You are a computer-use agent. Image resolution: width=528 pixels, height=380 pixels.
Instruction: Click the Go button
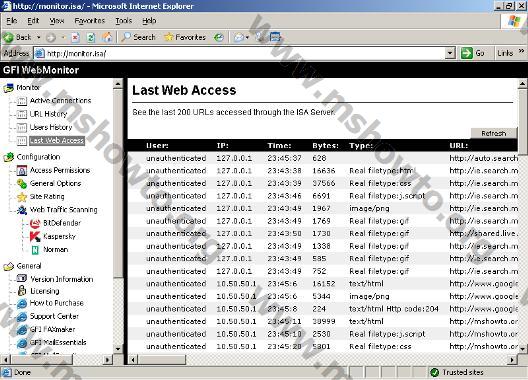[x=473, y=53]
